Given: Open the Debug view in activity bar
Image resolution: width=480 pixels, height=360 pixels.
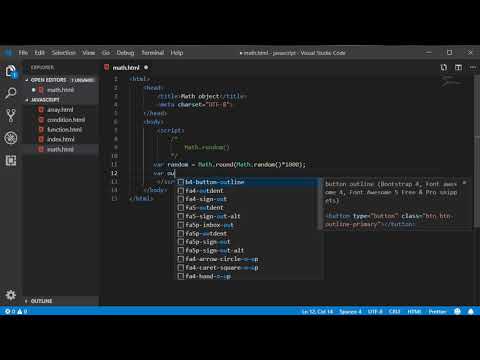Looking at the screenshot, I should coord(11,138).
